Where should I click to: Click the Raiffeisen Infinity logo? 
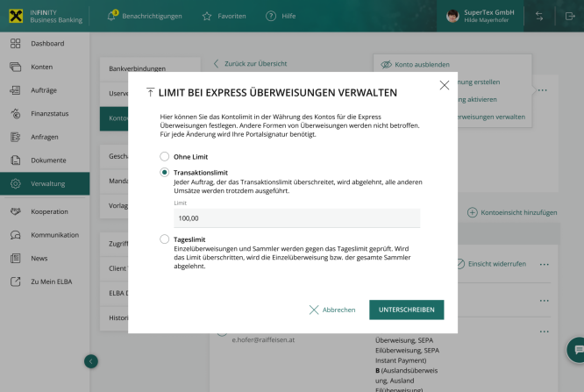[x=15, y=16]
